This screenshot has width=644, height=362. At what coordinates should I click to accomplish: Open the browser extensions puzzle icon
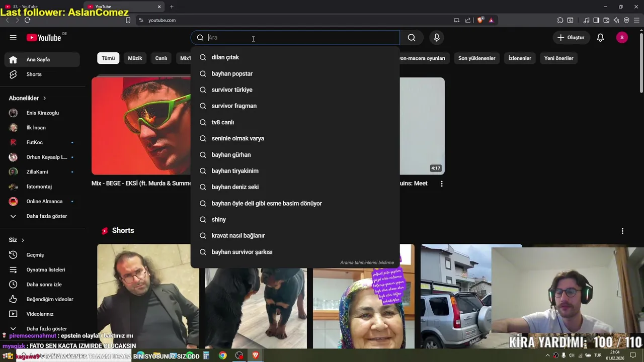560,20
